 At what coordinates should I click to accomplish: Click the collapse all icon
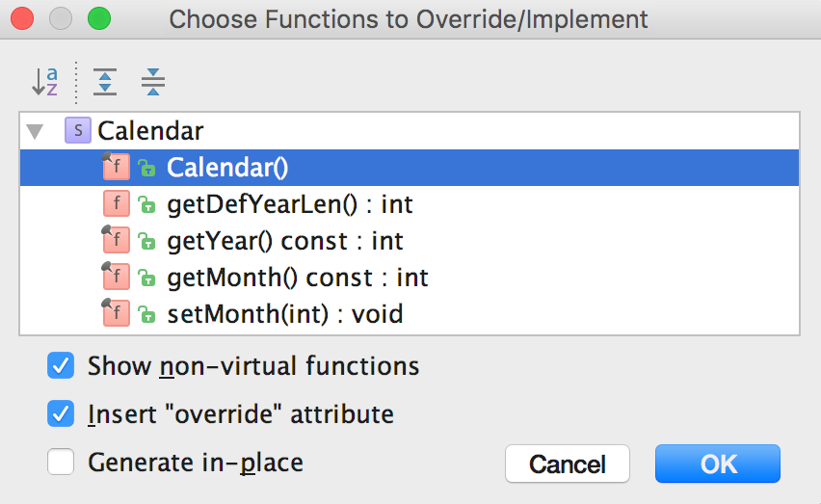(153, 83)
